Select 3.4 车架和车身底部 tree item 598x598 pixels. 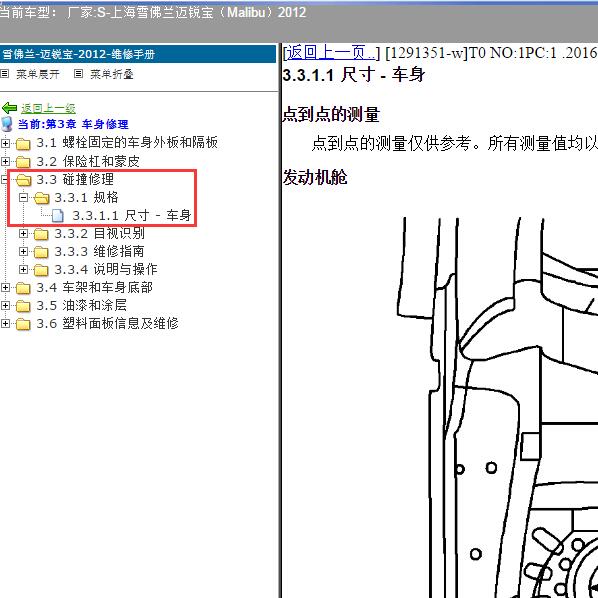pos(95,287)
